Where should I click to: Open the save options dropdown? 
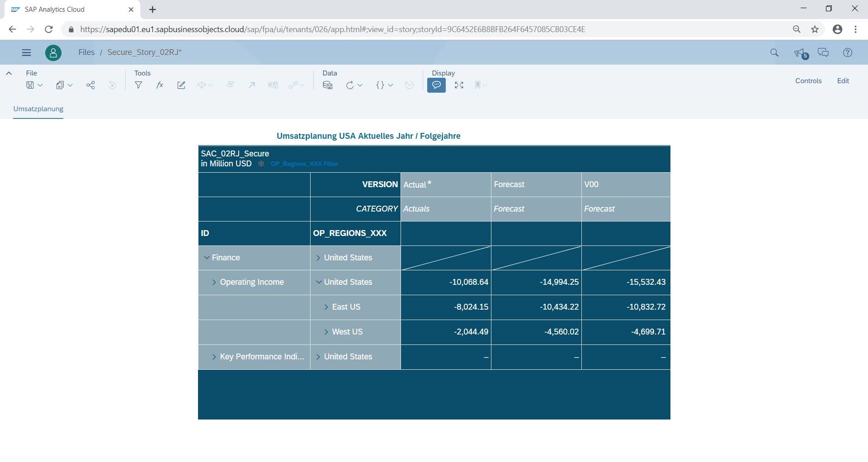34,85
